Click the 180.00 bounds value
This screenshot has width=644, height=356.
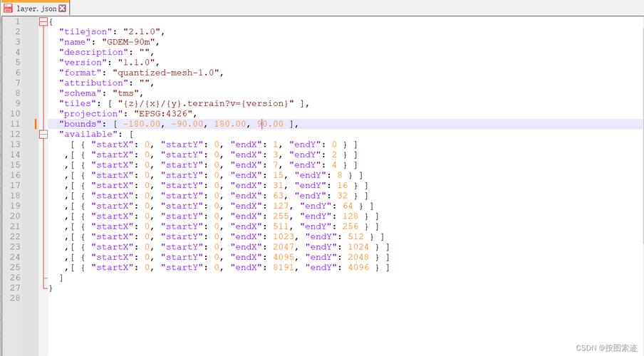[229, 124]
